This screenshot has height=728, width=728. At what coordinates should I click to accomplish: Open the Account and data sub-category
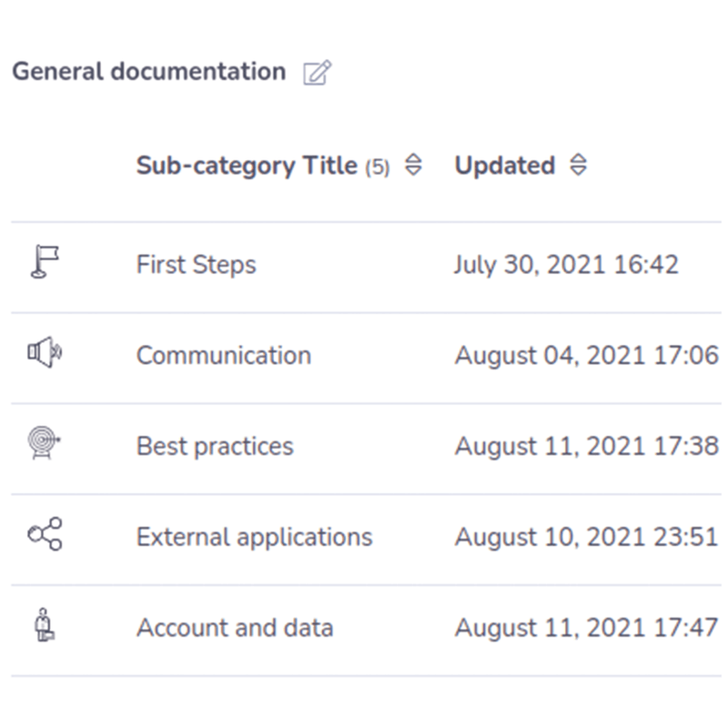[x=235, y=628]
